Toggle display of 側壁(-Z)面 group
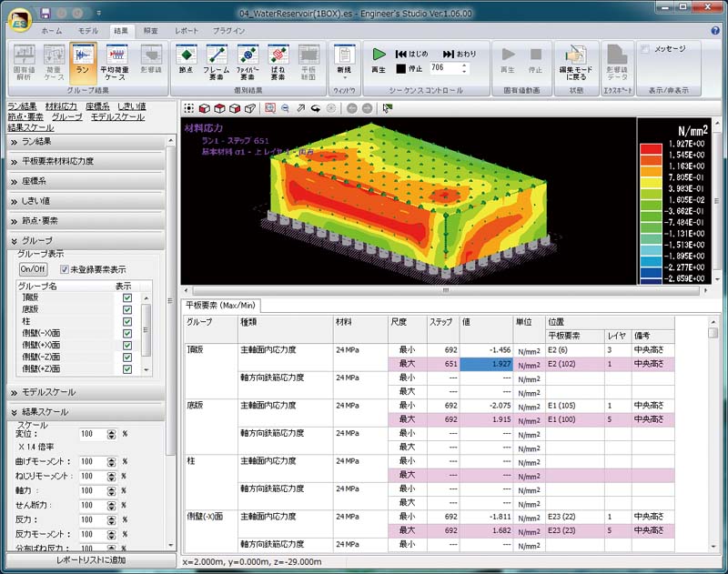The height and width of the screenshot is (574, 728). pyautogui.click(x=127, y=357)
